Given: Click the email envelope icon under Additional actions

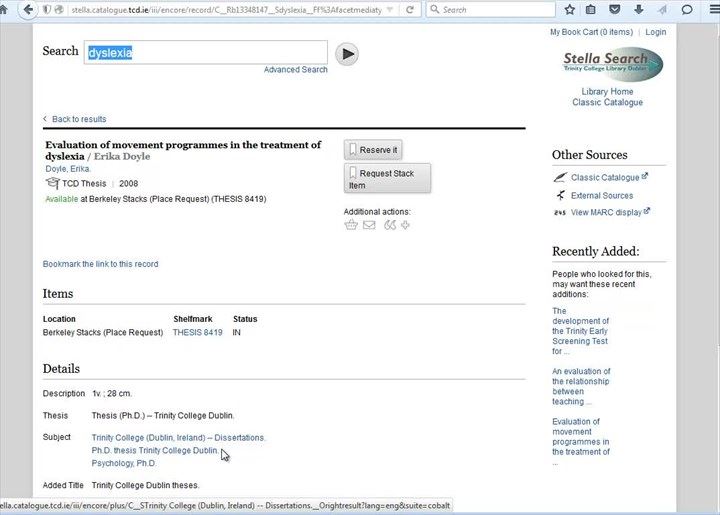Looking at the screenshot, I should (x=369, y=225).
